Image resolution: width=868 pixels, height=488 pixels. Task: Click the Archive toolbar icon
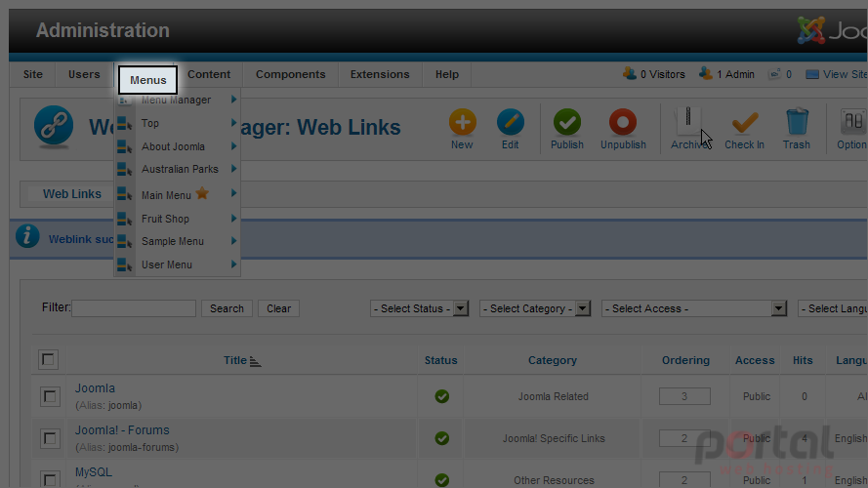688,122
